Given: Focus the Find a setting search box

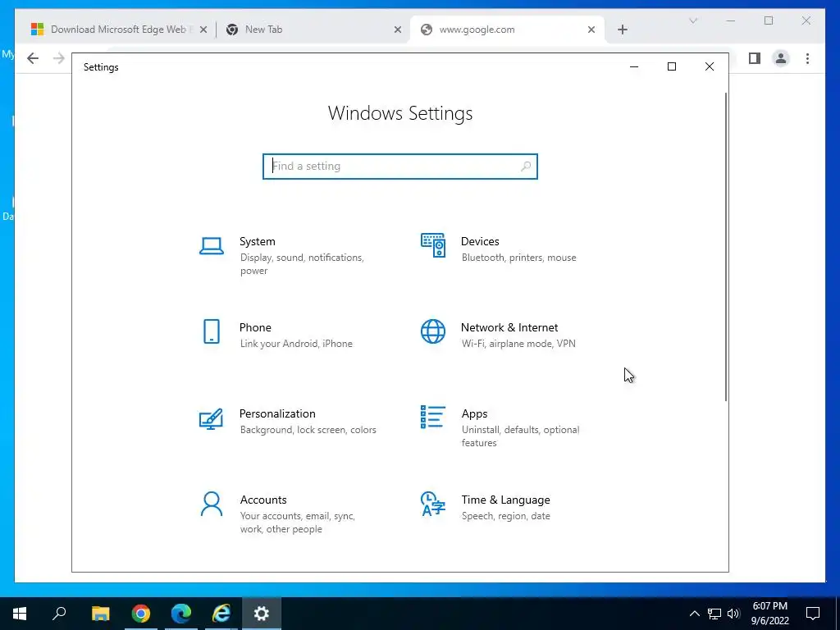Looking at the screenshot, I should tap(400, 166).
